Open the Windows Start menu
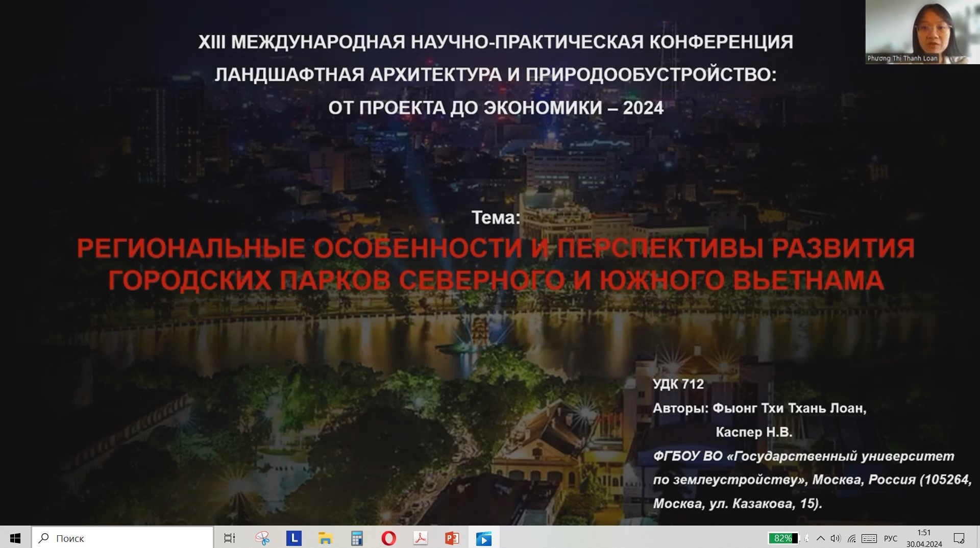This screenshot has height=548, width=980. pos(15,538)
